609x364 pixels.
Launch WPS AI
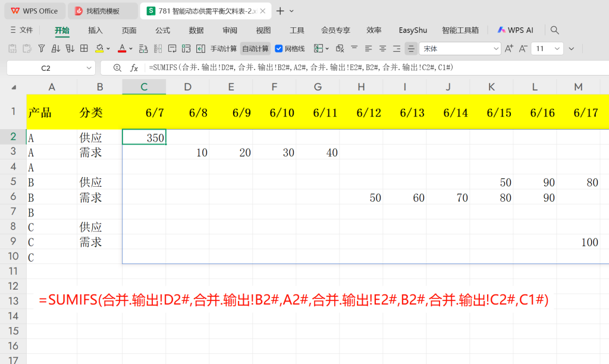tap(516, 30)
